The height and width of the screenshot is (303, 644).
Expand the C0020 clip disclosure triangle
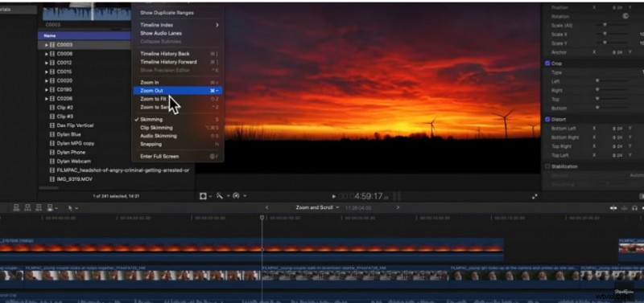(47, 80)
